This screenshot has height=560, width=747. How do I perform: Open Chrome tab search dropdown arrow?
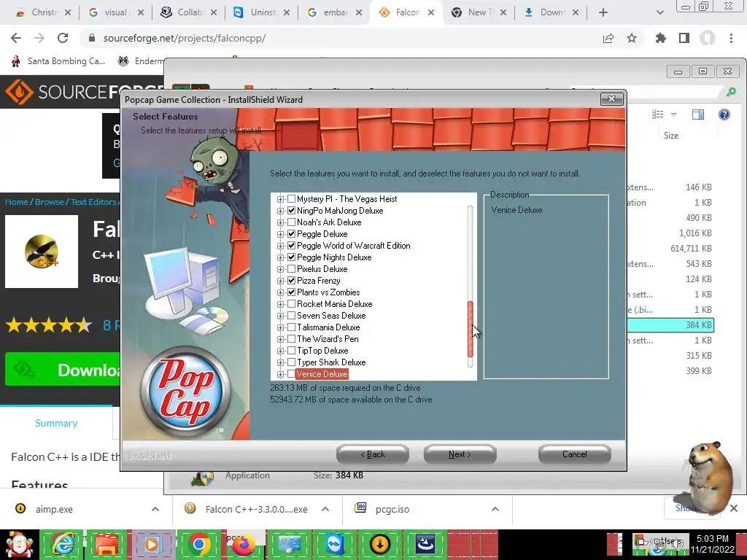tap(659, 12)
